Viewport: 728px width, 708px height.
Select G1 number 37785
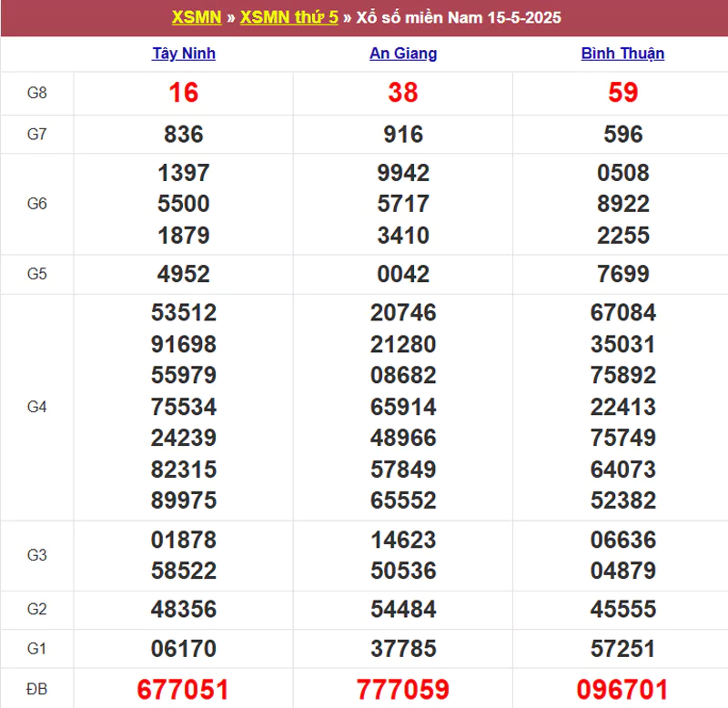(403, 648)
